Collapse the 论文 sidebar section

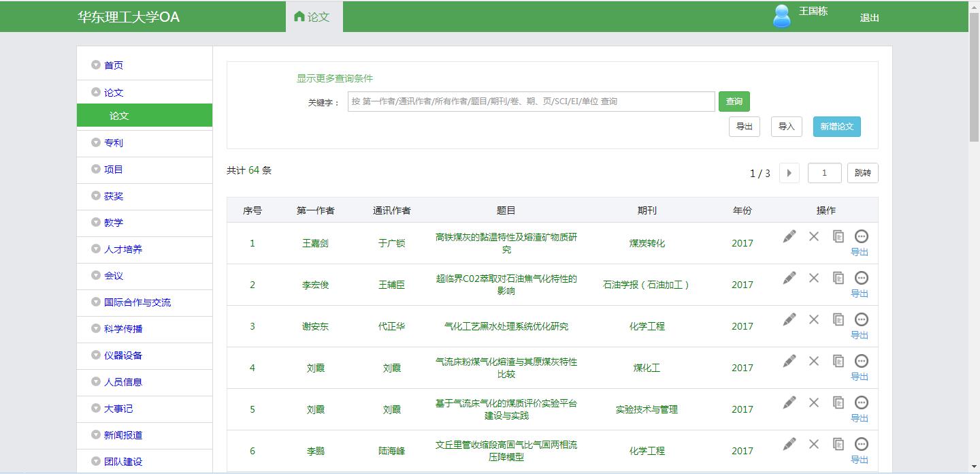coord(113,93)
